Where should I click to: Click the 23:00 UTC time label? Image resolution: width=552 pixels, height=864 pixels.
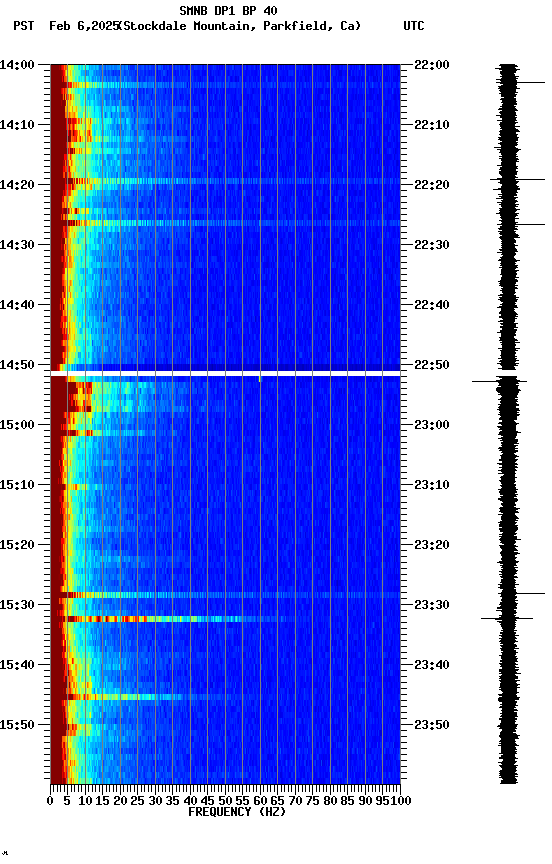pyautogui.click(x=432, y=425)
